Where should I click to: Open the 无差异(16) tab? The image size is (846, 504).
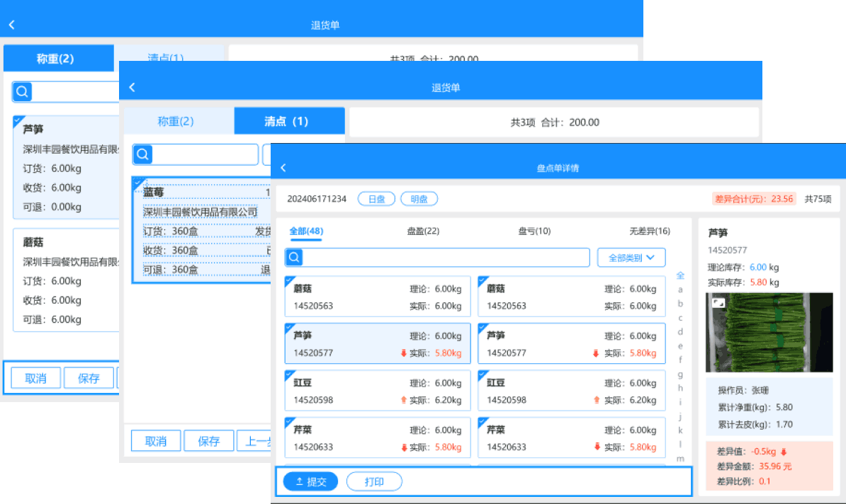click(x=649, y=231)
